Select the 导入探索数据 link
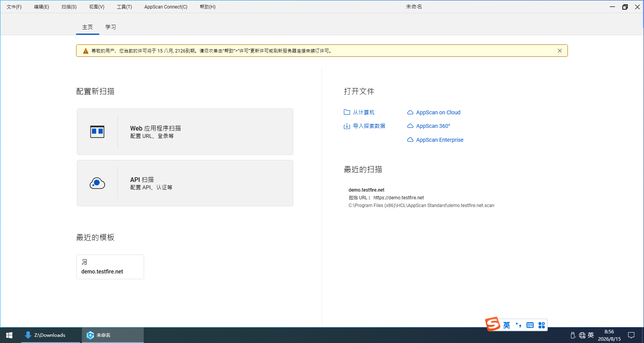 point(369,126)
